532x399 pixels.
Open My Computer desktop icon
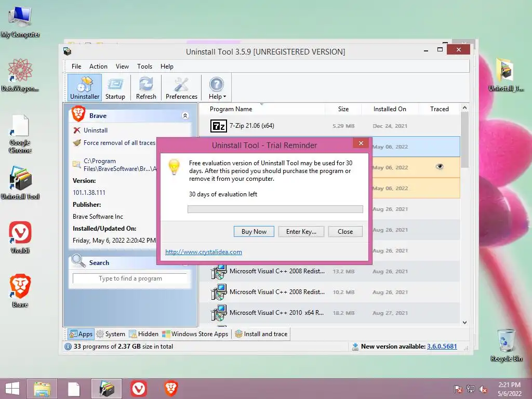[20, 22]
